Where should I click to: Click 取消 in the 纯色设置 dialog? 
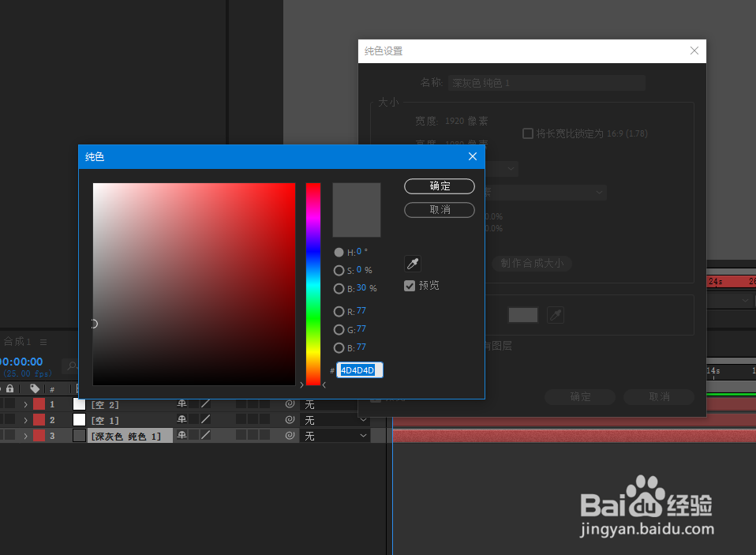click(x=659, y=397)
